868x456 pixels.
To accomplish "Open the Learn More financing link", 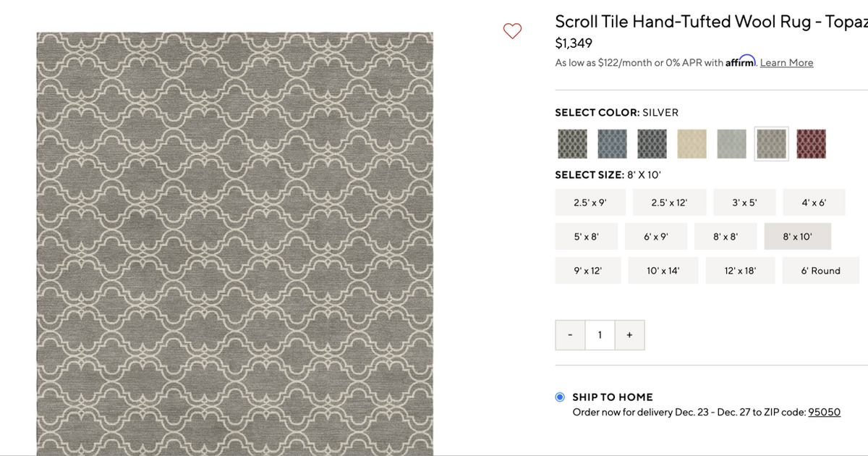I will coord(786,62).
